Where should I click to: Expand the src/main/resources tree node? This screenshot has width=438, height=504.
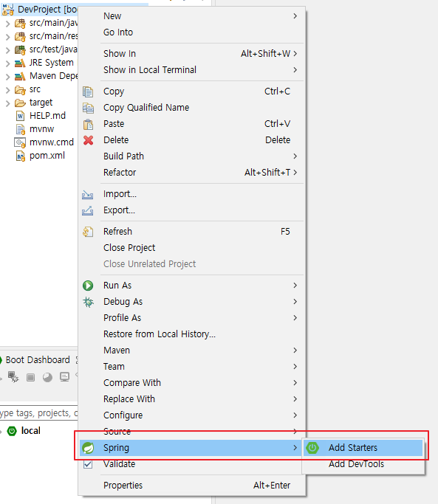(8, 37)
